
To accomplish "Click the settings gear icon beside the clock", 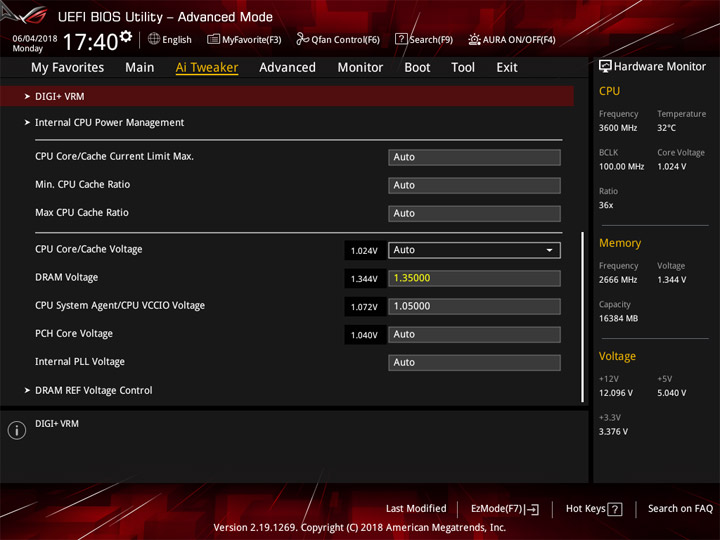I will [125, 36].
